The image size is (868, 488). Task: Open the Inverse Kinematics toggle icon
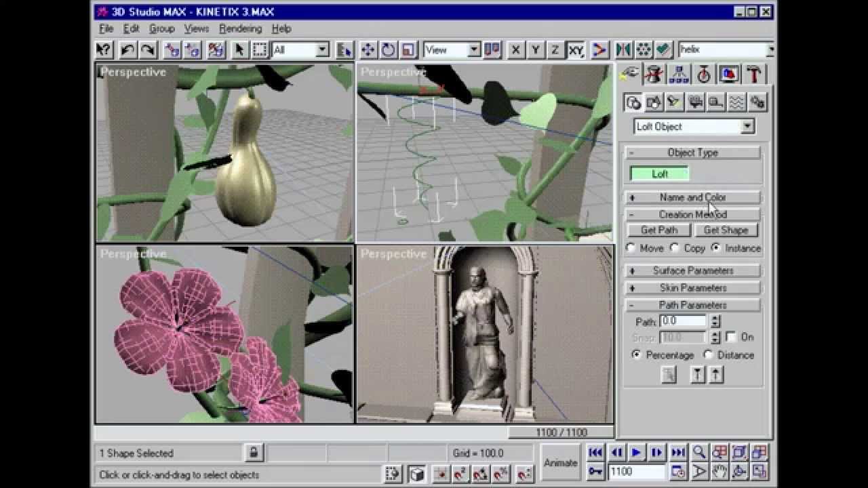(x=599, y=49)
